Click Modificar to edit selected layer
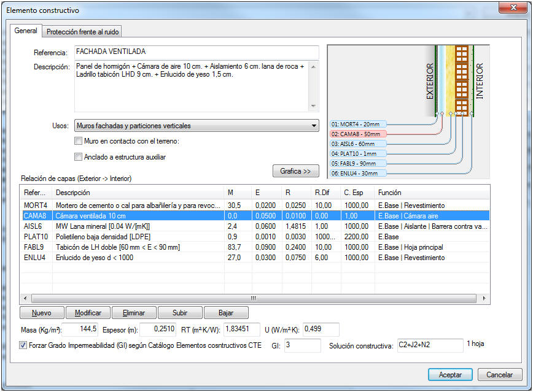This screenshot has width=533, height=392. [x=88, y=312]
